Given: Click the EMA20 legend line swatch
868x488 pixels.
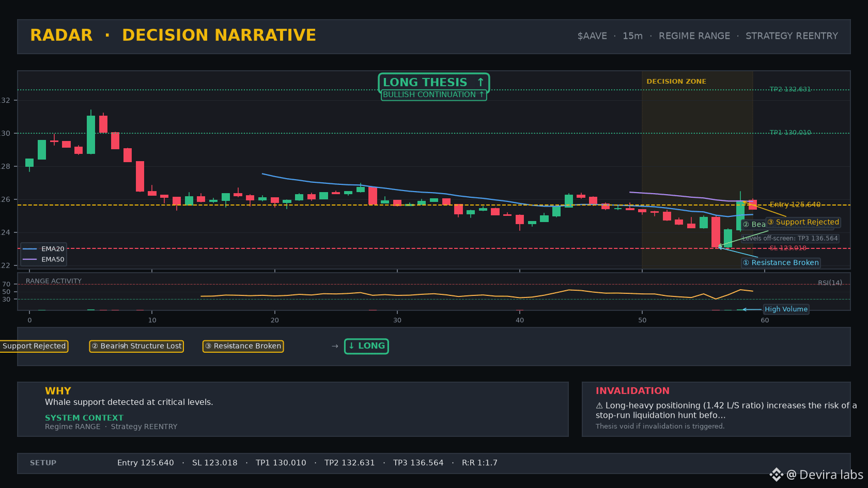Looking at the screenshot, I should pos(30,249).
